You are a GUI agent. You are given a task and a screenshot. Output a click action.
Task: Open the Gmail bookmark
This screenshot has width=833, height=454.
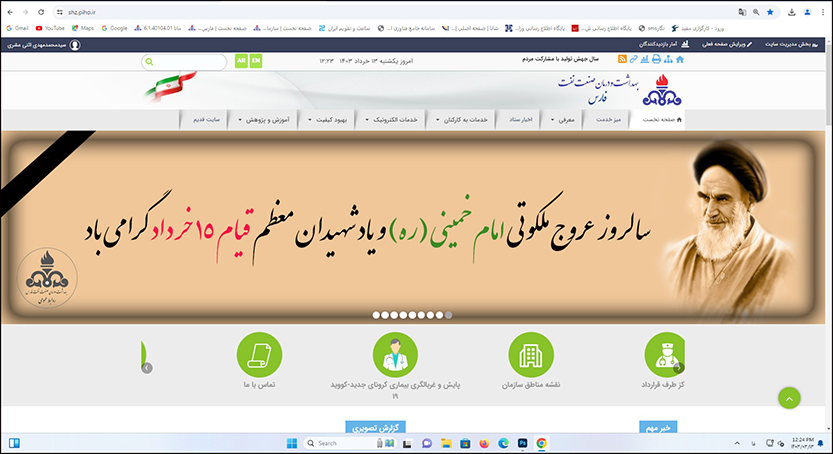(x=18, y=28)
